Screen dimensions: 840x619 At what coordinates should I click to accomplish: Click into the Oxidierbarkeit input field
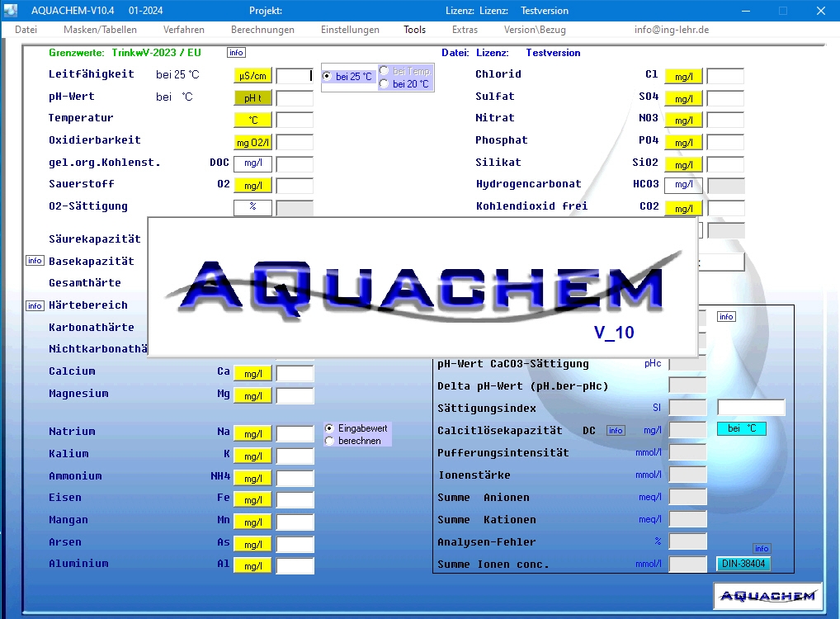[x=295, y=142]
